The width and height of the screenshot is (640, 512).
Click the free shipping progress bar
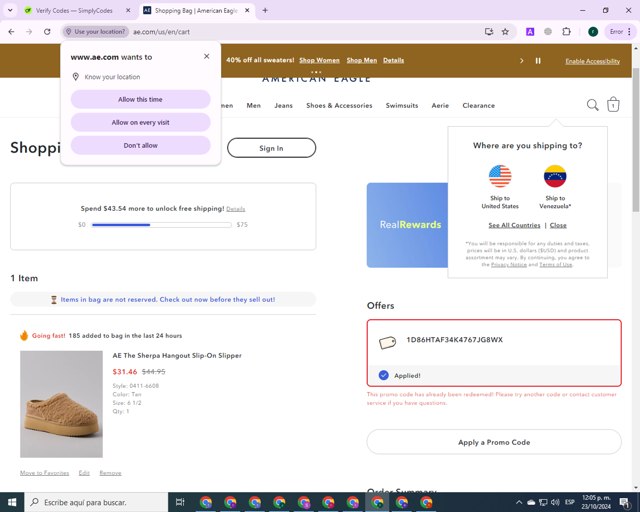click(162, 225)
